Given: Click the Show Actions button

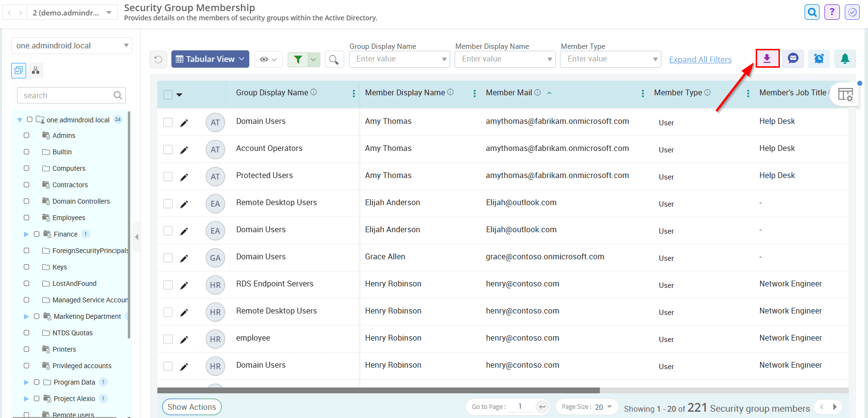Looking at the screenshot, I should (192, 407).
